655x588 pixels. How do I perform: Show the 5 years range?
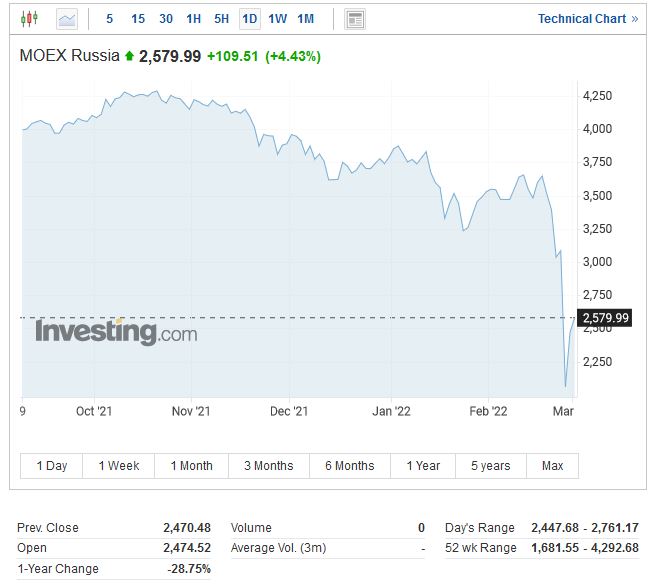coord(491,466)
